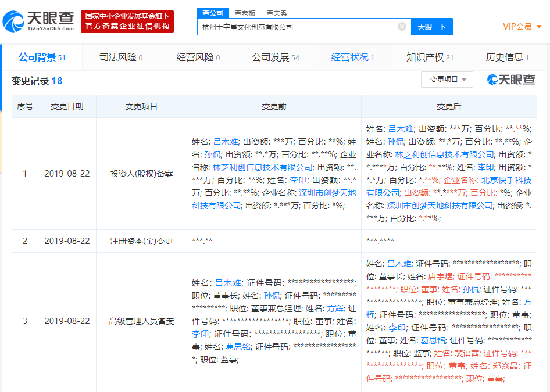This screenshot has width=550, height=392.
Task: Go to the 公司发展 tab
Action: [x=275, y=57]
